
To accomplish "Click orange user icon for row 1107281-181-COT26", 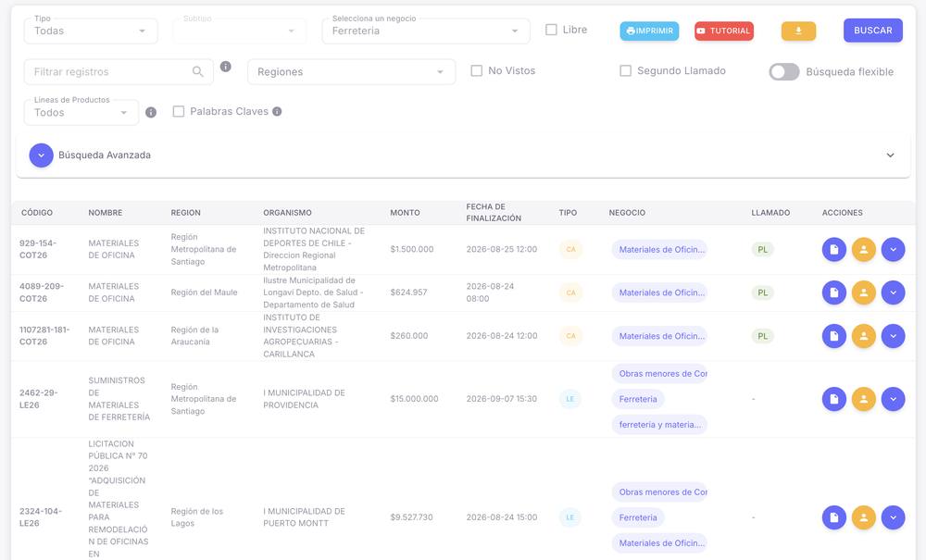I will coord(863,336).
